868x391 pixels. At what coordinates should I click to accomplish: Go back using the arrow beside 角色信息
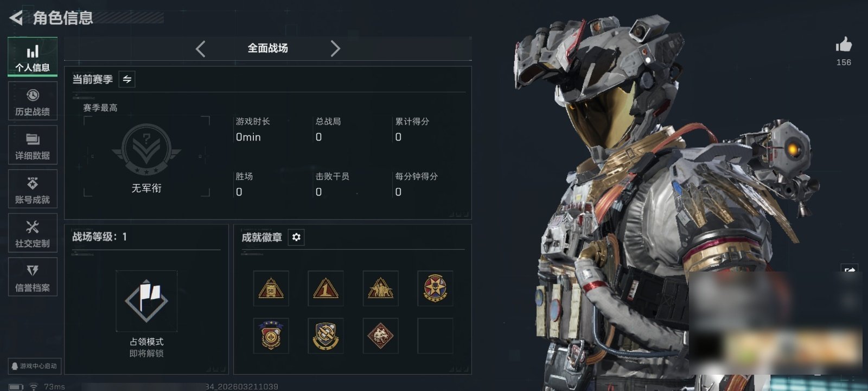pos(16,18)
